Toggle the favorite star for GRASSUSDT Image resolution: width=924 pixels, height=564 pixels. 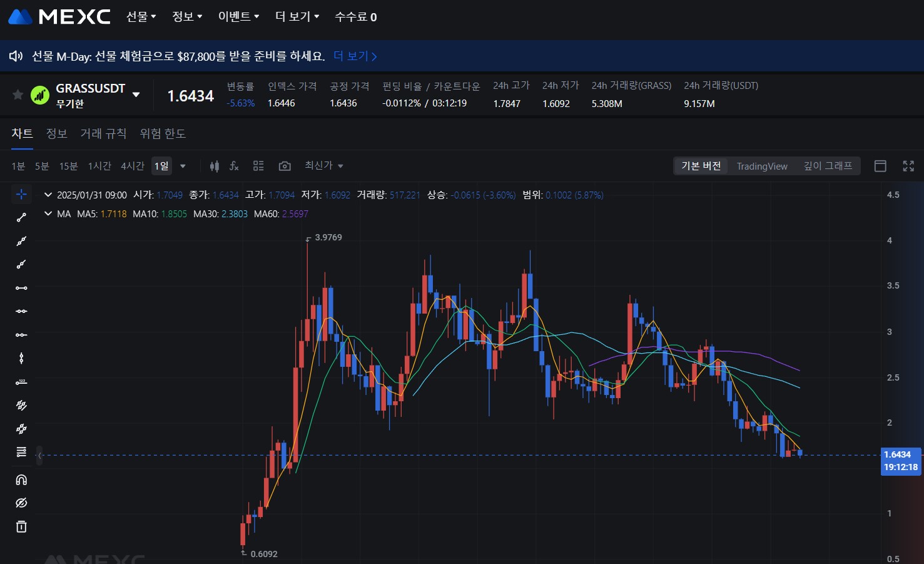[x=18, y=94]
